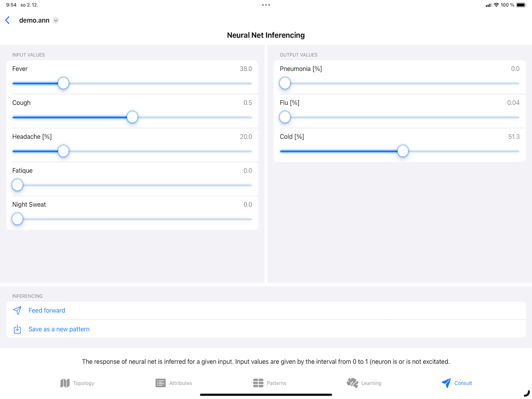The image size is (532, 399).
Task: Tap the Patterns grid icon
Action: click(258, 383)
